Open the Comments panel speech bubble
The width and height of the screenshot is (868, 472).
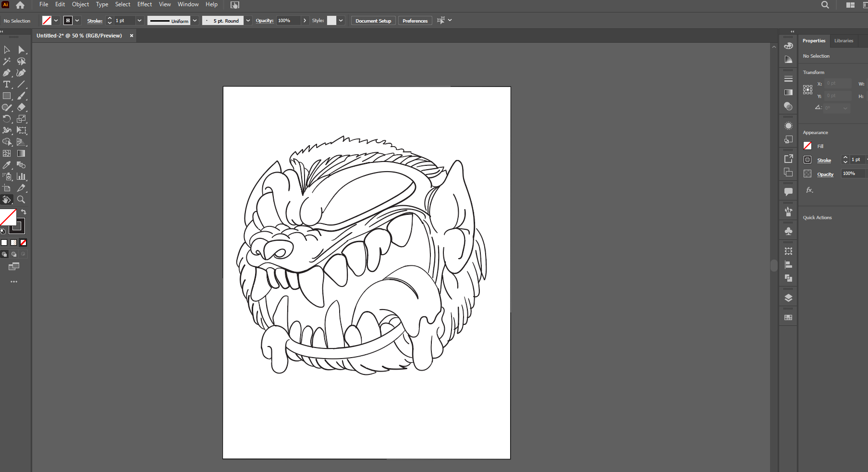click(788, 192)
